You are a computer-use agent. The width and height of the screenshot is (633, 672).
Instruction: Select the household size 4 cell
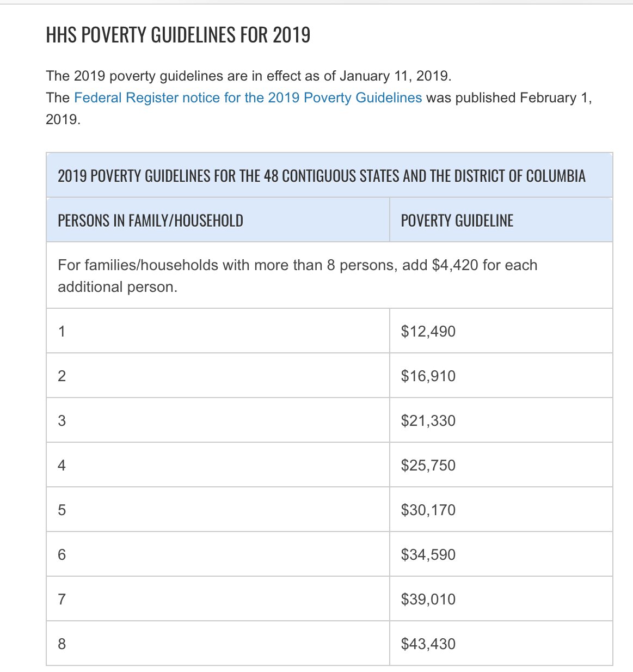pyautogui.click(x=218, y=465)
